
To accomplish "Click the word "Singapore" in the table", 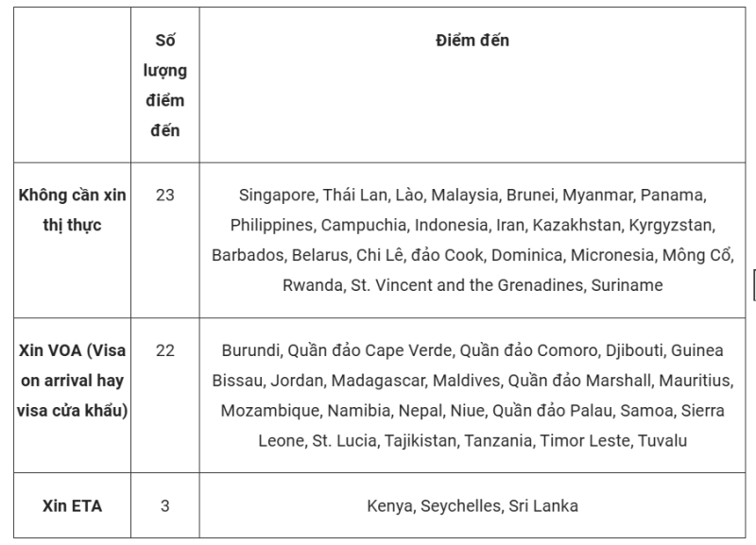I will pos(276,196).
